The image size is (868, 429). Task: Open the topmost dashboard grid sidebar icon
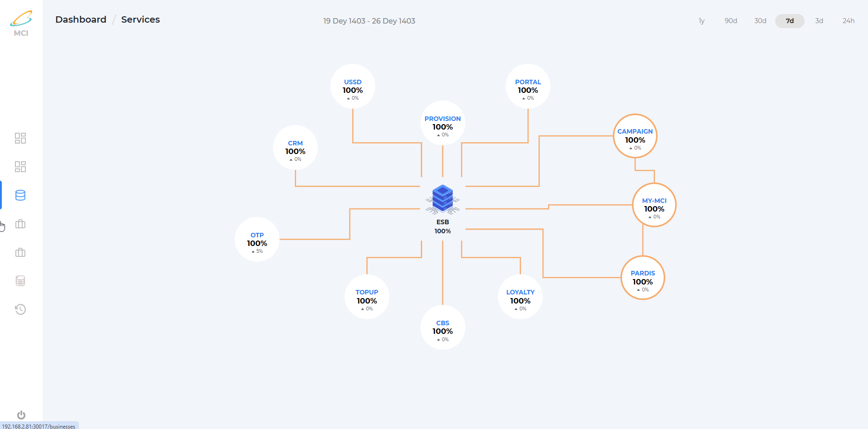pyautogui.click(x=20, y=138)
